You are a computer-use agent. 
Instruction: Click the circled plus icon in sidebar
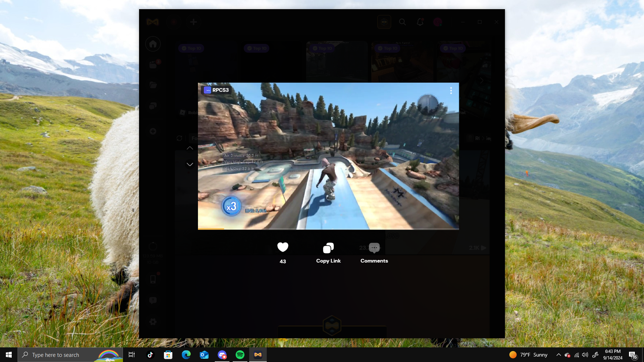tap(153, 131)
